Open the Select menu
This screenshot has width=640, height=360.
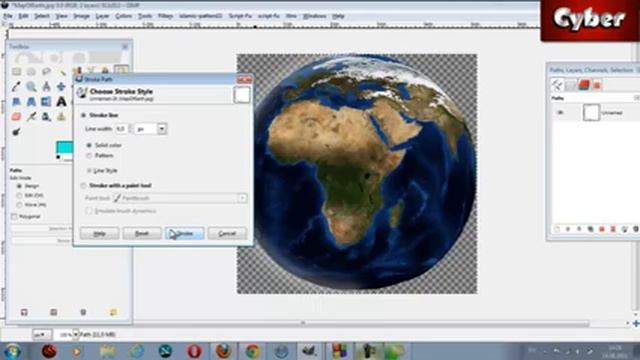pyautogui.click(x=42, y=16)
